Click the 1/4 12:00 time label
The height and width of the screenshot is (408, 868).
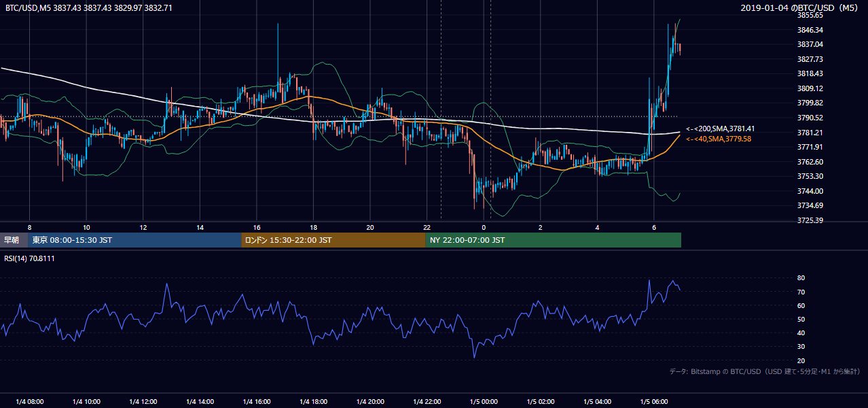[143, 401]
